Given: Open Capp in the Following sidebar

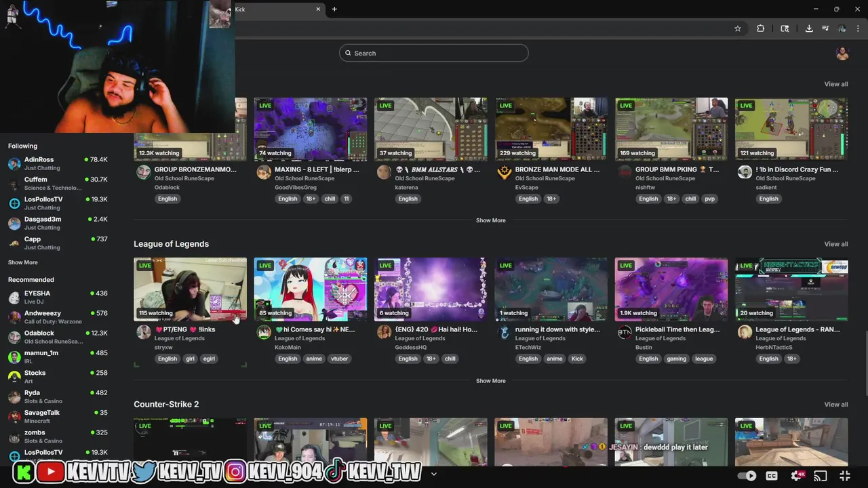Looking at the screenshot, I should (58, 243).
